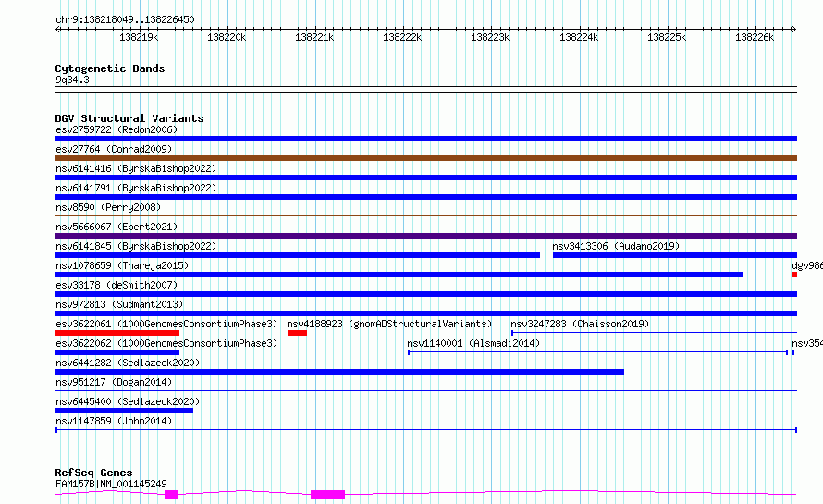Screen dimensions: 823x504
Task: Select nsv6141791 (ByrskaBishop2022) label
Action: [x=136, y=188]
